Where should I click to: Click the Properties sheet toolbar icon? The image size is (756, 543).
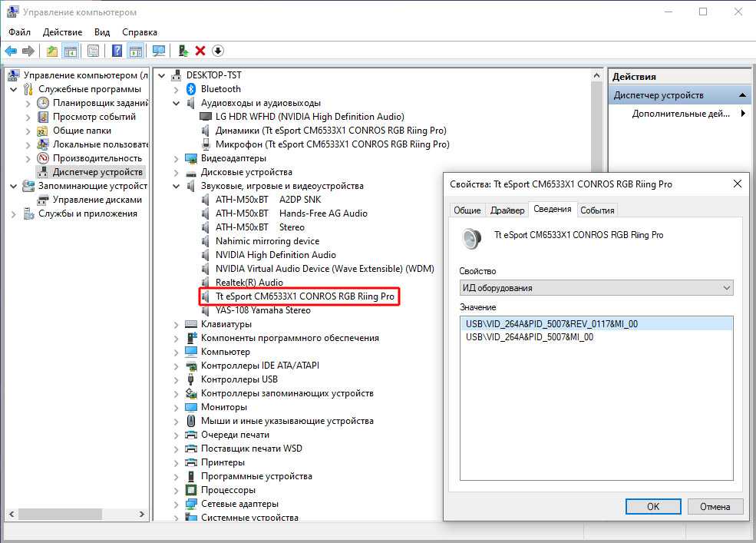pyautogui.click(x=93, y=51)
